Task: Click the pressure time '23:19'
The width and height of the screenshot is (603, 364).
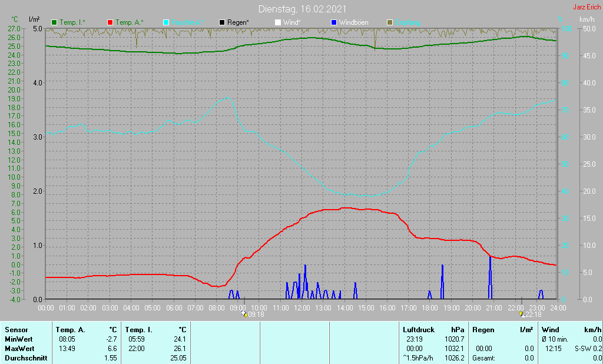Action: point(414,339)
